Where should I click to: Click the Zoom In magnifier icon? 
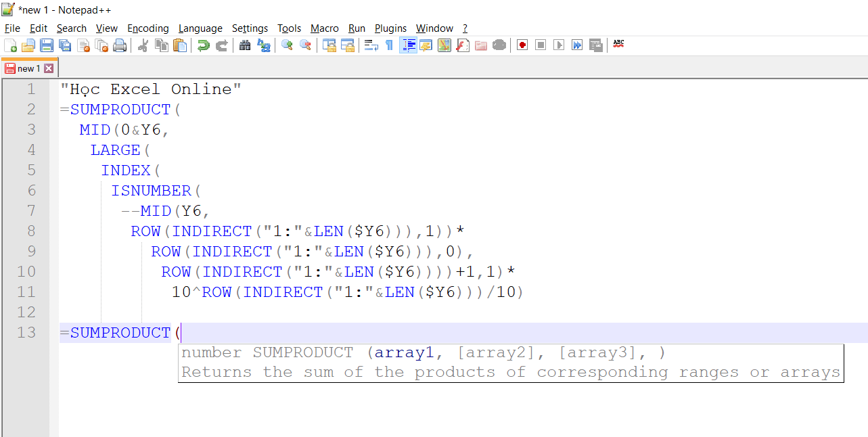(x=287, y=45)
